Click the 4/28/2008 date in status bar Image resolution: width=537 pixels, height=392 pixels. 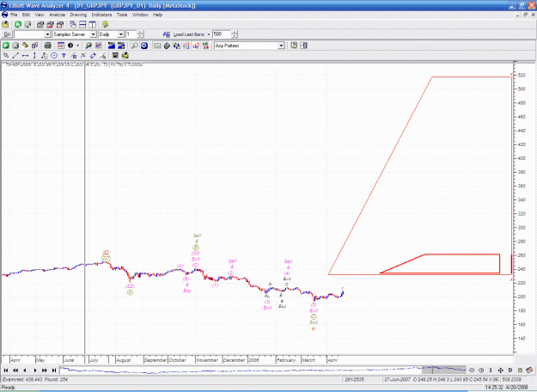point(515,387)
